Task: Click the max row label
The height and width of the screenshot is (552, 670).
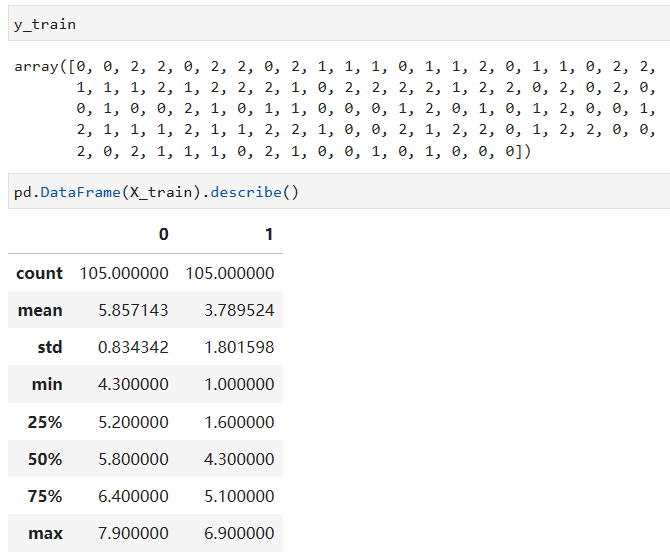Action: 45,533
